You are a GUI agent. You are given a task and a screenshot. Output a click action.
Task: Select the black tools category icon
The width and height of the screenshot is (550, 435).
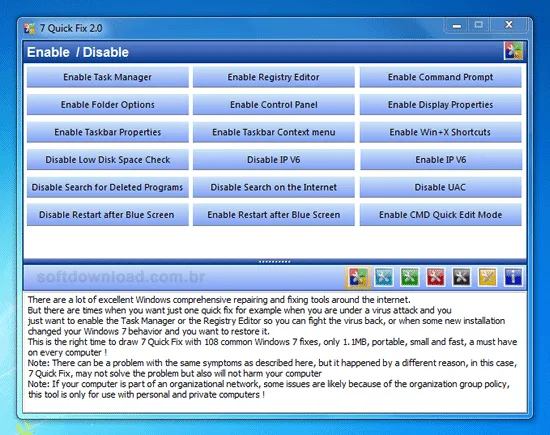pos(462,277)
